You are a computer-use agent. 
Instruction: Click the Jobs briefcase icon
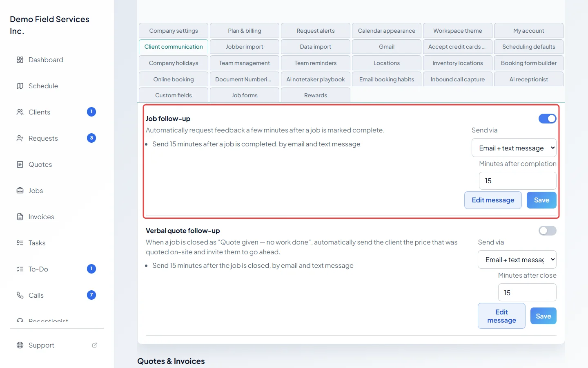coord(20,191)
